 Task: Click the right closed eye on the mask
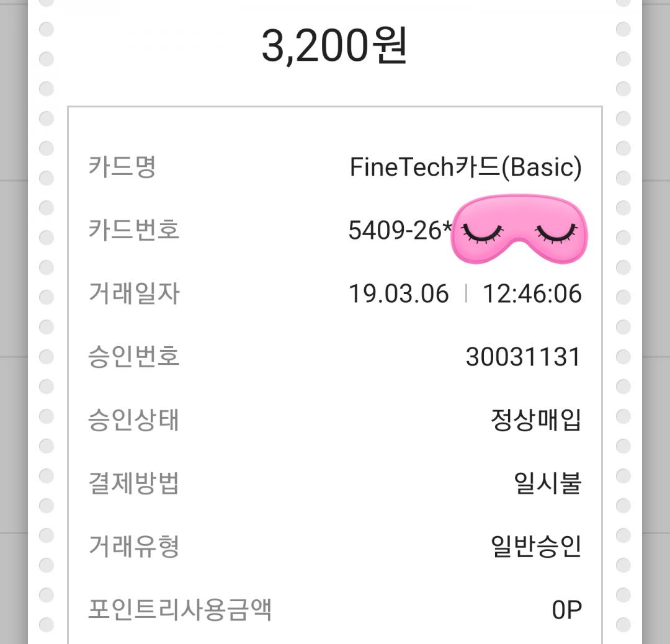[556, 233]
